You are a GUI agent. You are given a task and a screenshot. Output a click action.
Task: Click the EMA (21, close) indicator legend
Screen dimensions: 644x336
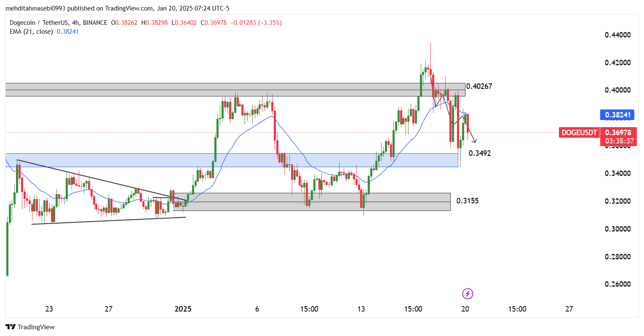[32, 32]
